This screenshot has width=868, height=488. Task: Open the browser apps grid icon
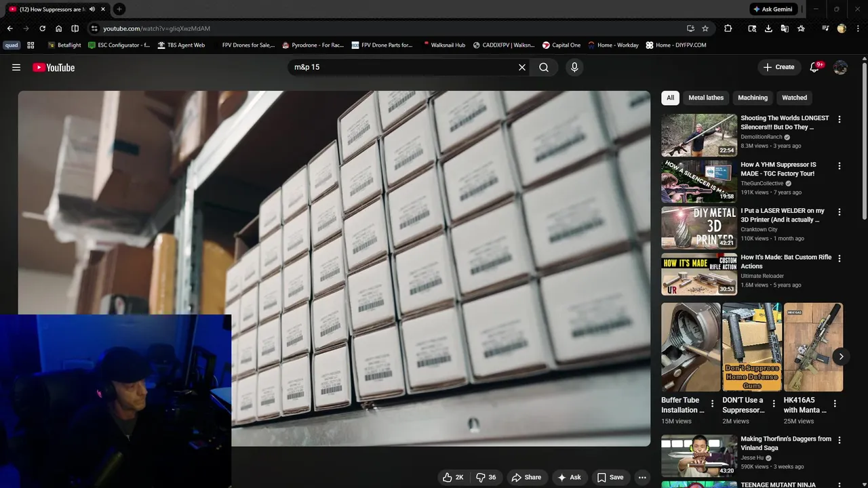[31, 45]
